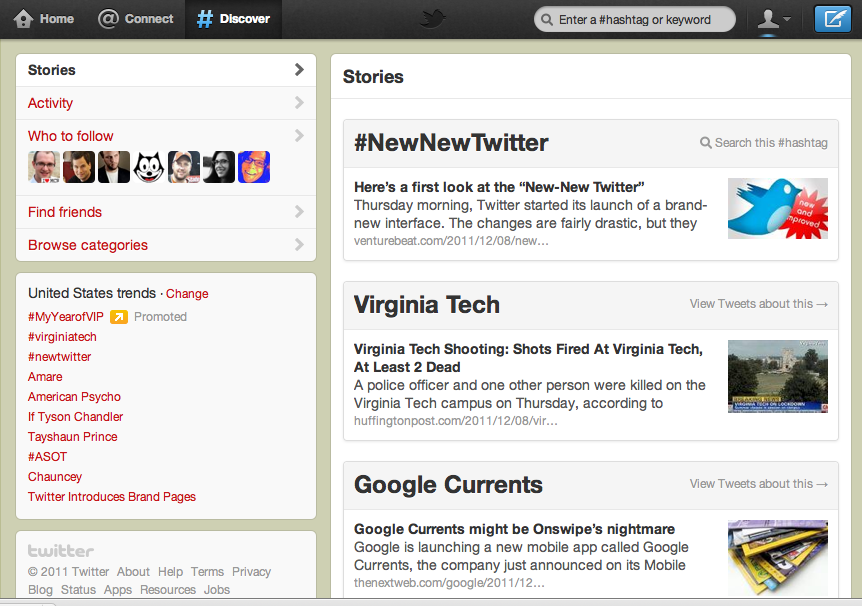Screen dimensions: 862x606
Task: Open the Activity section
Action: pos(166,103)
